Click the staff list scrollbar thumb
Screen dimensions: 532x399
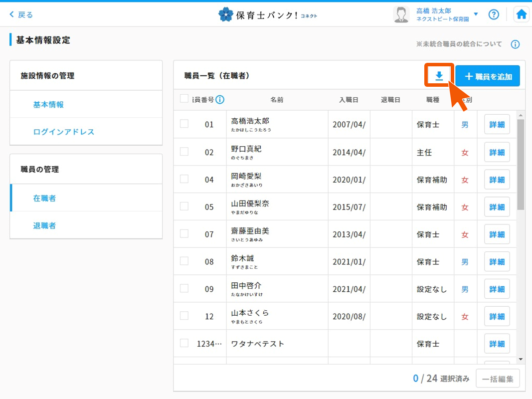[x=521, y=165]
